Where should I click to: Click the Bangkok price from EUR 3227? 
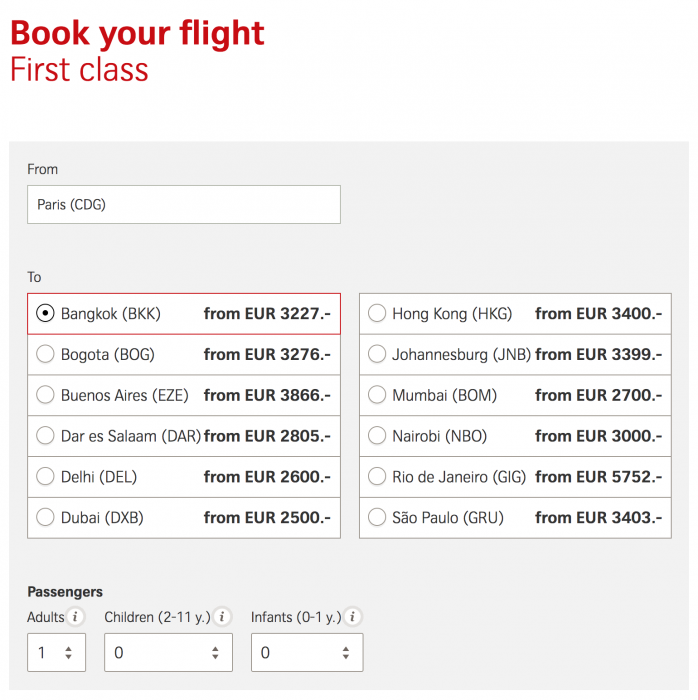click(x=266, y=314)
